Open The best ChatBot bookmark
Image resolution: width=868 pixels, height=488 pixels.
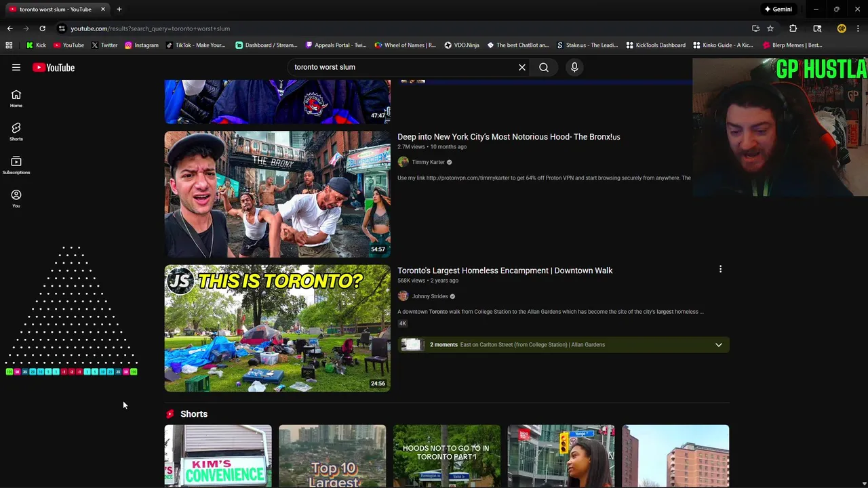pyautogui.click(x=518, y=45)
